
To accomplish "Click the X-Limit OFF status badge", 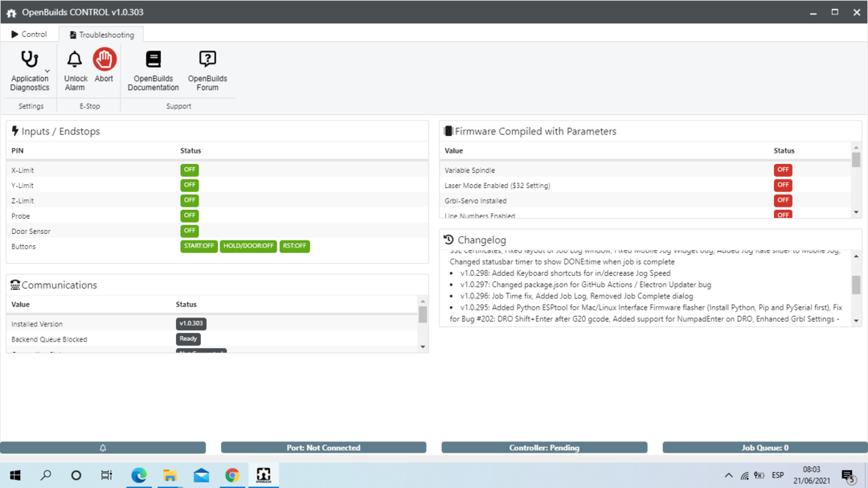I will pyautogui.click(x=190, y=170).
